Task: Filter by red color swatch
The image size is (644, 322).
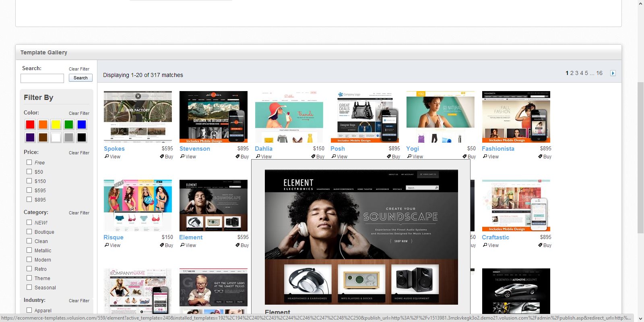Action: tap(30, 125)
